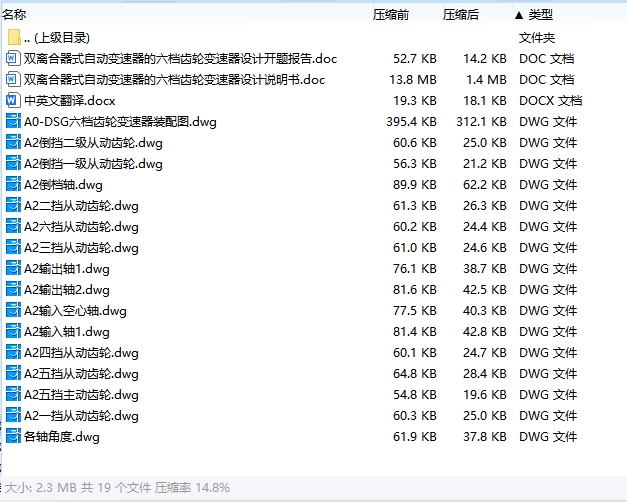The image size is (627, 502).
Task: Click the DWG icon for 各轴角度.dwg
Action: tap(13, 436)
